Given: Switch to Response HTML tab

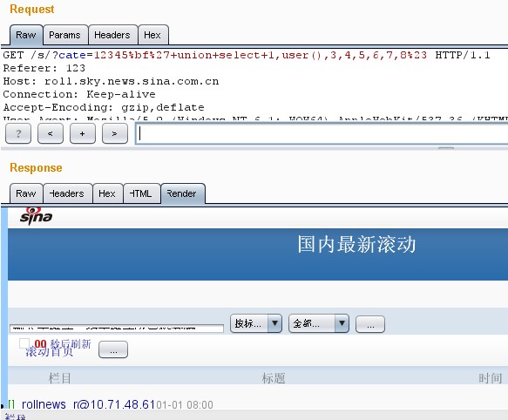Looking at the screenshot, I should 141,193.
